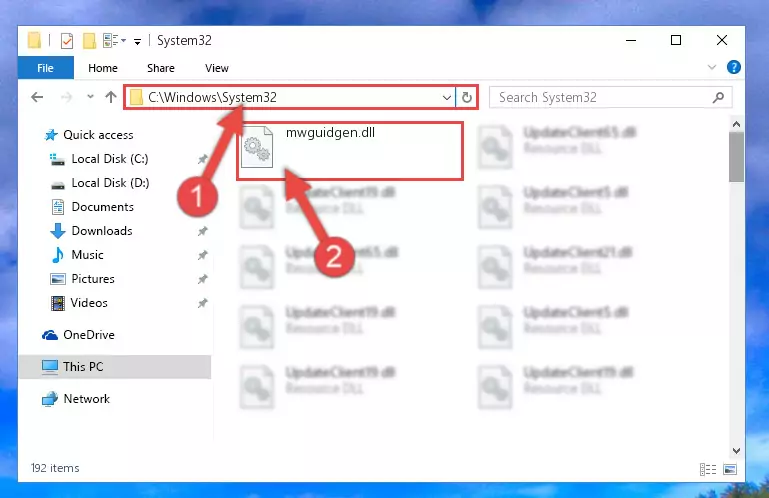Click the scrollbar up arrow

(x=736, y=124)
